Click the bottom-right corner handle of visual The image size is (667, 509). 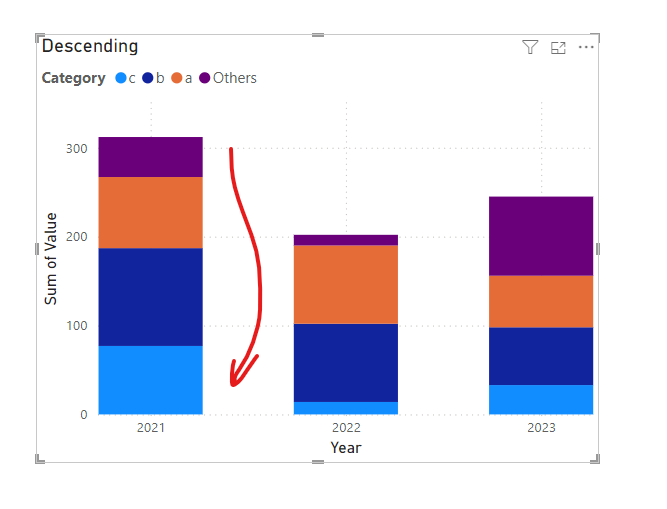[596, 459]
